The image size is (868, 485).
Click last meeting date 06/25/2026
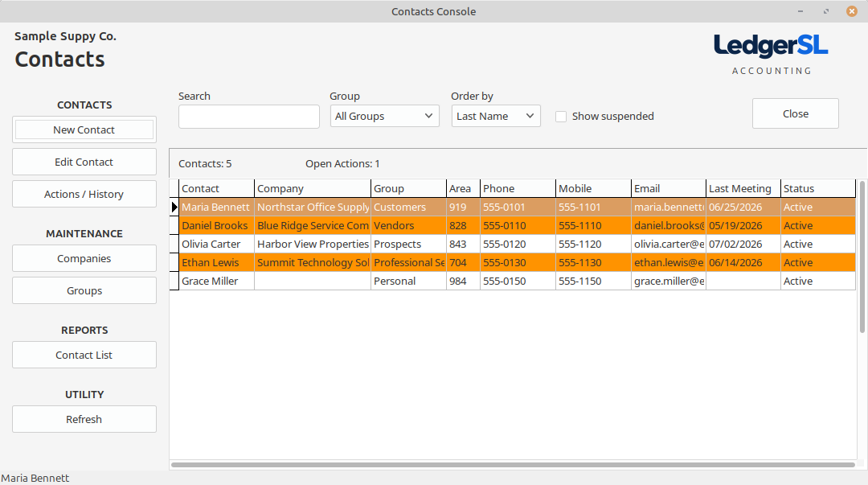[743, 207]
